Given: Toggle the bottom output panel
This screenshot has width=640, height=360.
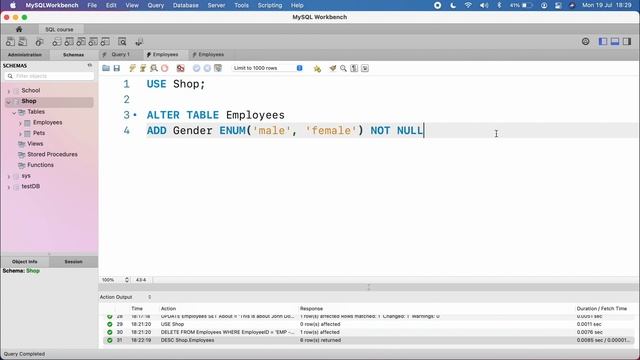Looking at the screenshot, I should [x=615, y=42].
